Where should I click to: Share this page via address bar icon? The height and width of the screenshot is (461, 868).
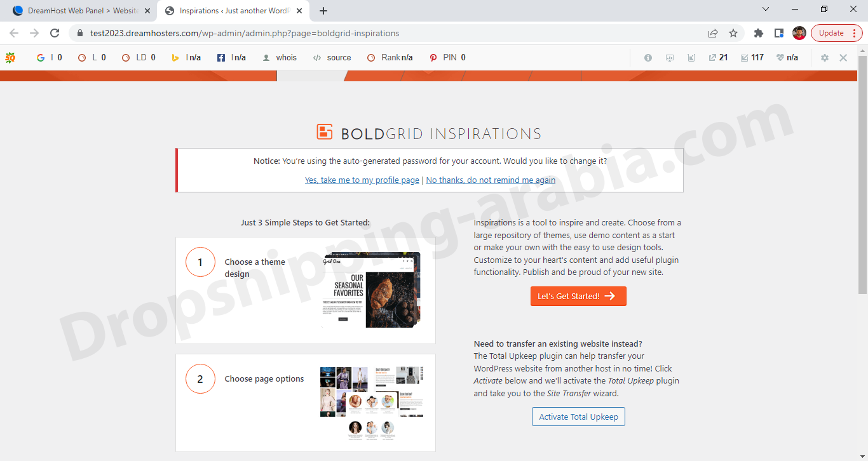tap(713, 33)
